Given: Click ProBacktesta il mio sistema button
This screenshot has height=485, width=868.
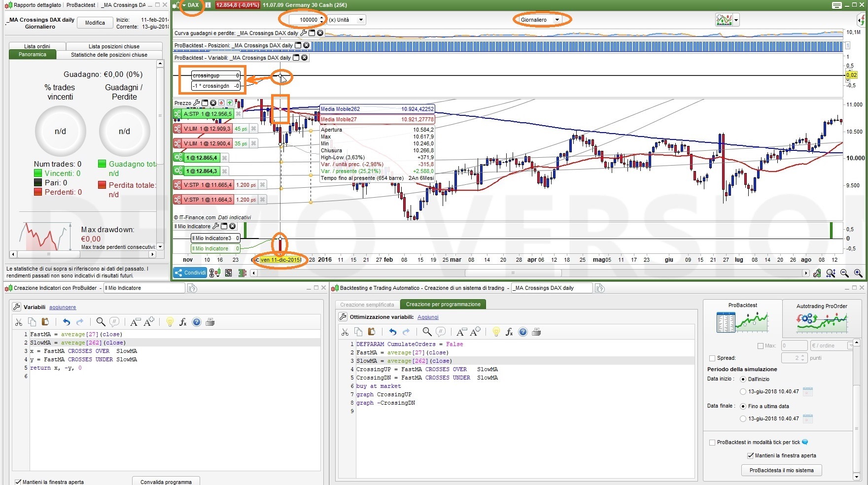Looking at the screenshot, I should pos(781,470).
